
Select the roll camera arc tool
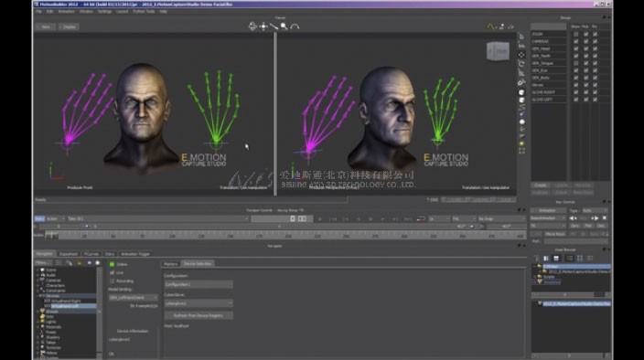[x=295, y=26]
